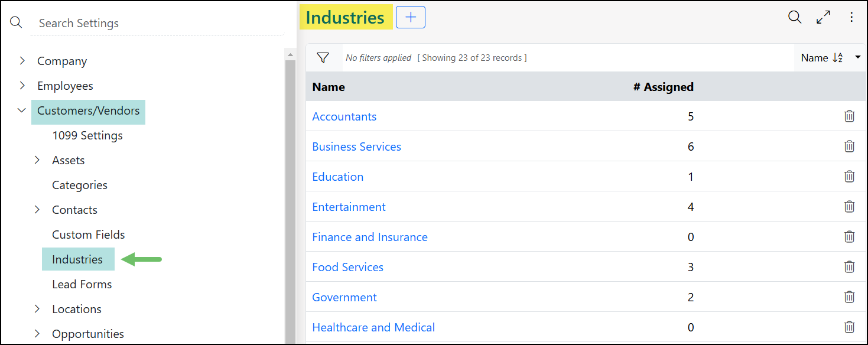Delete the Government industry
This screenshot has width=868, height=345.
(x=849, y=297)
